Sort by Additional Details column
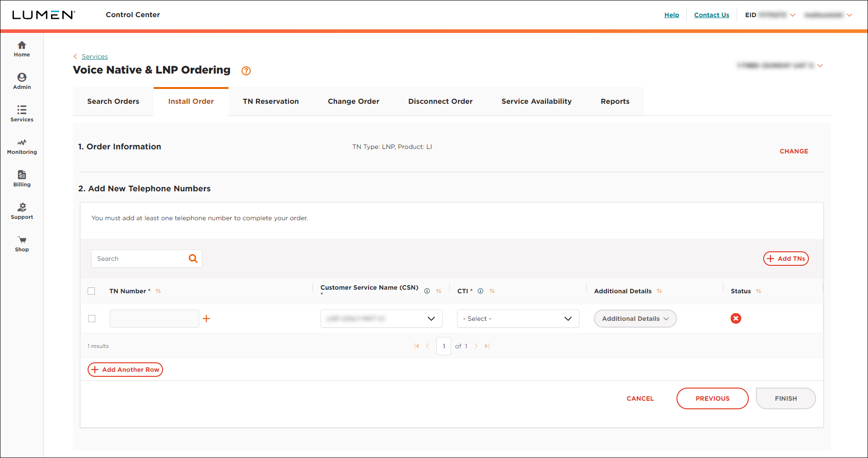Image resolution: width=868 pixels, height=458 pixels. [659, 291]
